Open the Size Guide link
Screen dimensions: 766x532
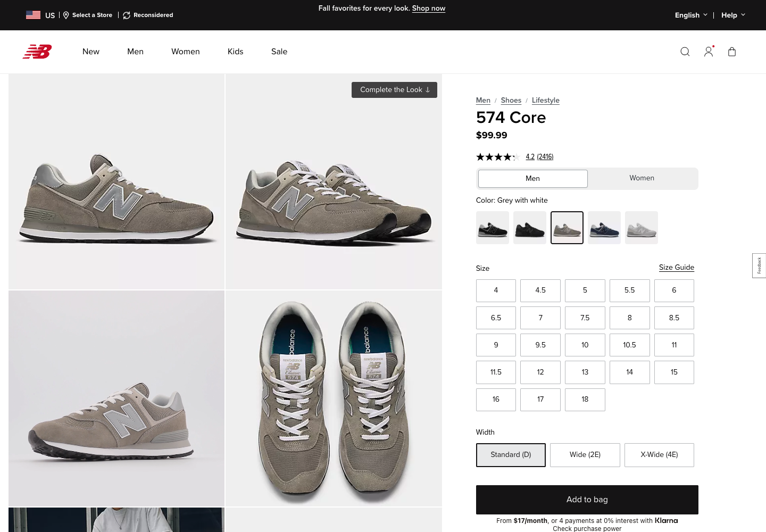point(677,268)
